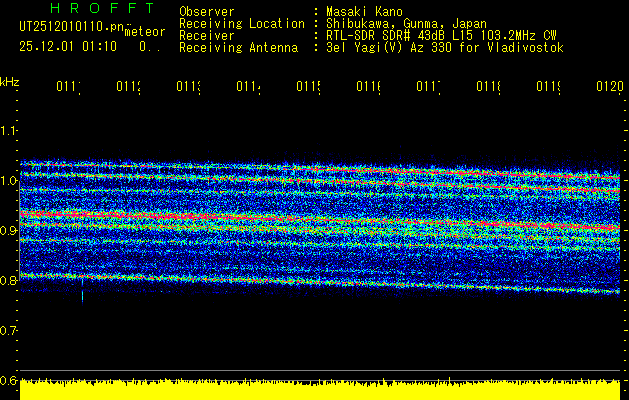Click the strong red trace near 0.93 kHz

[x=320, y=221]
